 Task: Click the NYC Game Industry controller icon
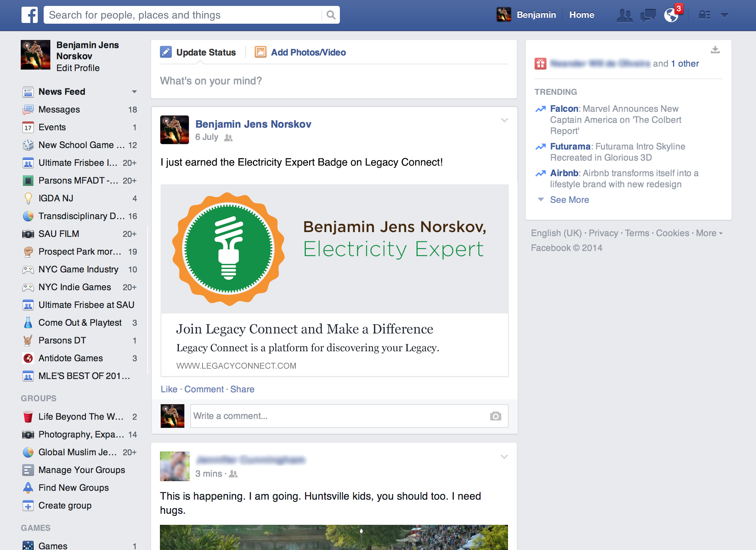point(28,269)
